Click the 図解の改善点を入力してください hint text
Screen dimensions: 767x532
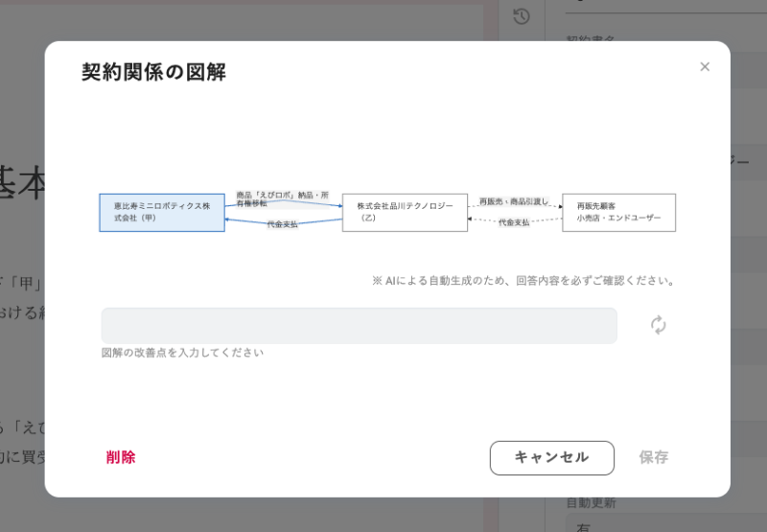(x=182, y=353)
